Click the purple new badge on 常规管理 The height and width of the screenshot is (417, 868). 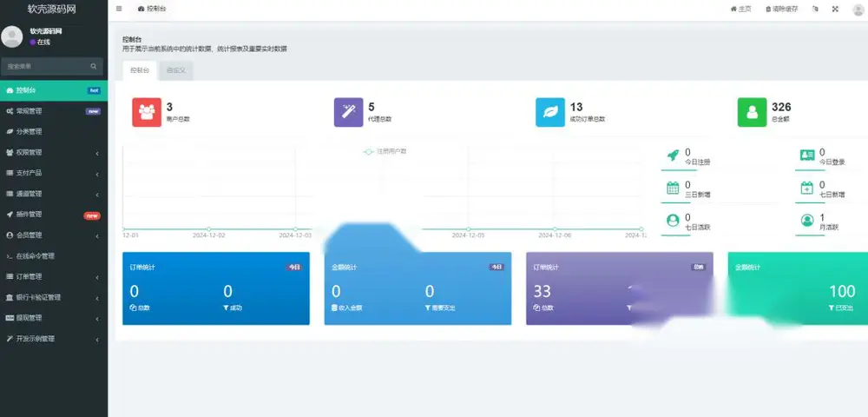(93, 111)
